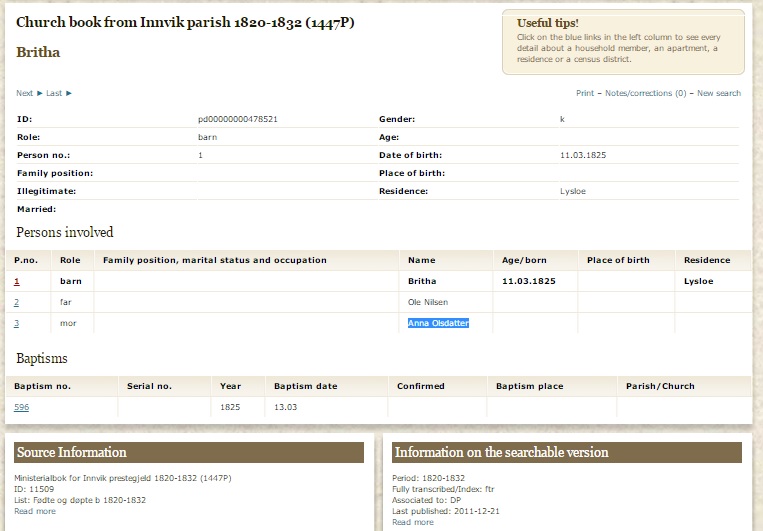The image size is (763, 531).
Task: Click the date of birth value 11.03.1825 at top
Action: [x=583, y=155]
